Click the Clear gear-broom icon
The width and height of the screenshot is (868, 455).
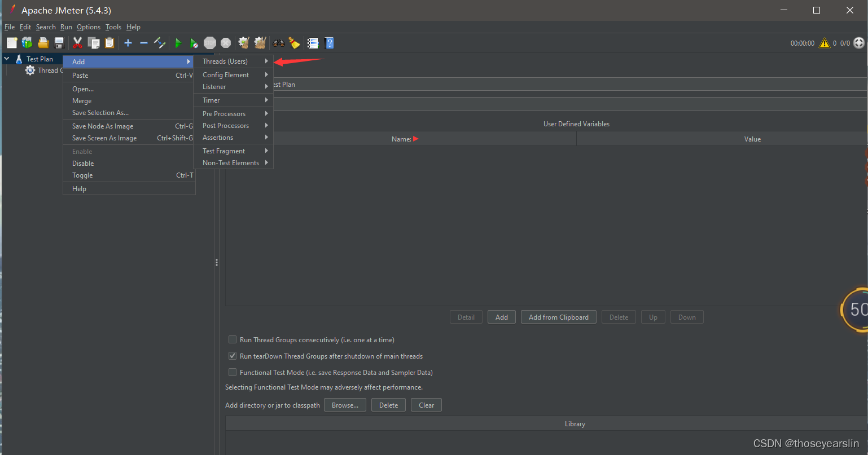coord(244,43)
